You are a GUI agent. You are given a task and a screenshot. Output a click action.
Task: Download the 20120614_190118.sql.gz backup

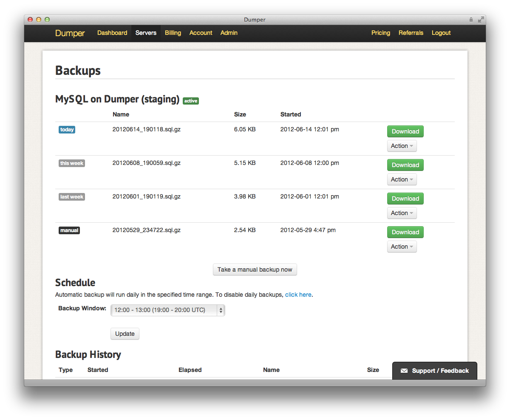pyautogui.click(x=405, y=131)
